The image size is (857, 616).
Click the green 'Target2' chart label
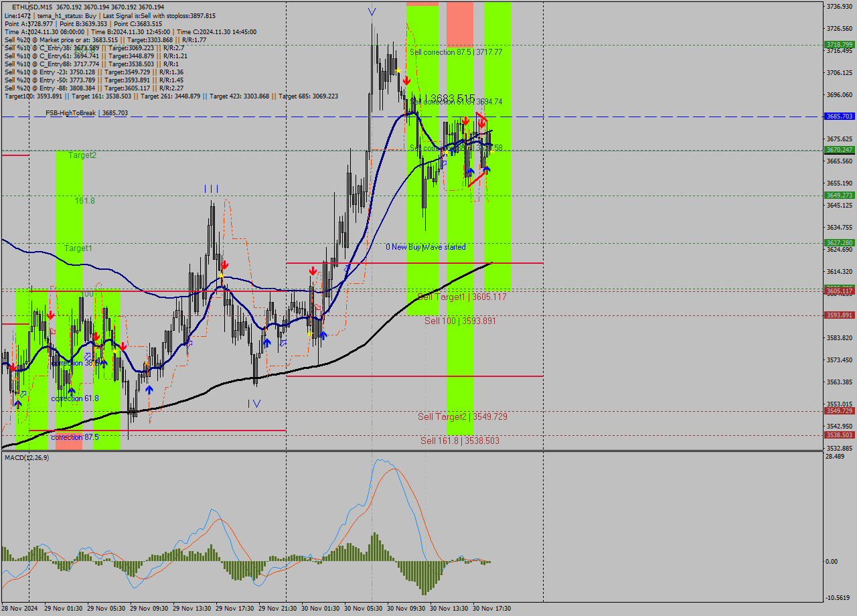82,155
